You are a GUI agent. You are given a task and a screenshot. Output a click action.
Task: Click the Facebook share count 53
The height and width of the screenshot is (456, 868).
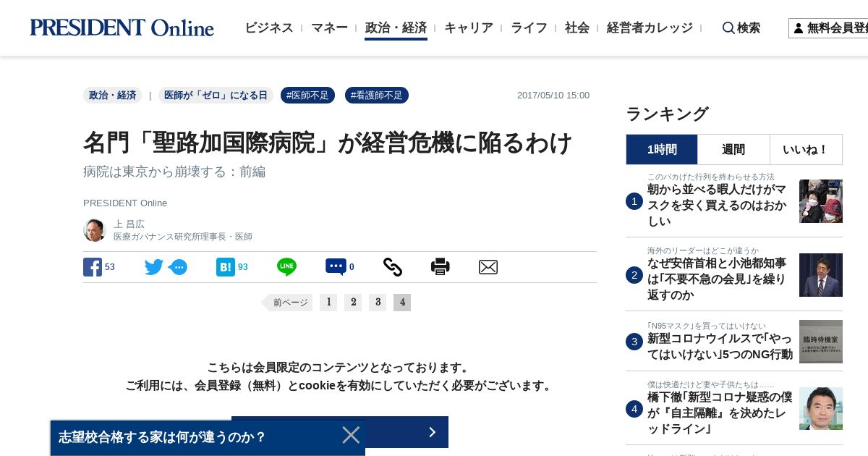[110, 267]
